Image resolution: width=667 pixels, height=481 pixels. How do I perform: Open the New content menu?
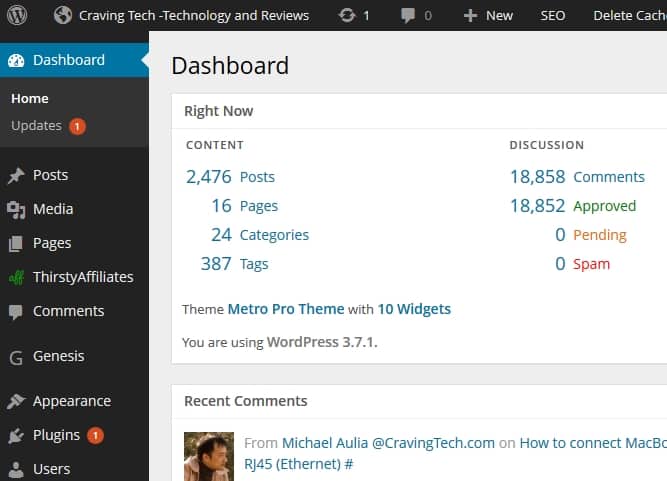pos(499,16)
